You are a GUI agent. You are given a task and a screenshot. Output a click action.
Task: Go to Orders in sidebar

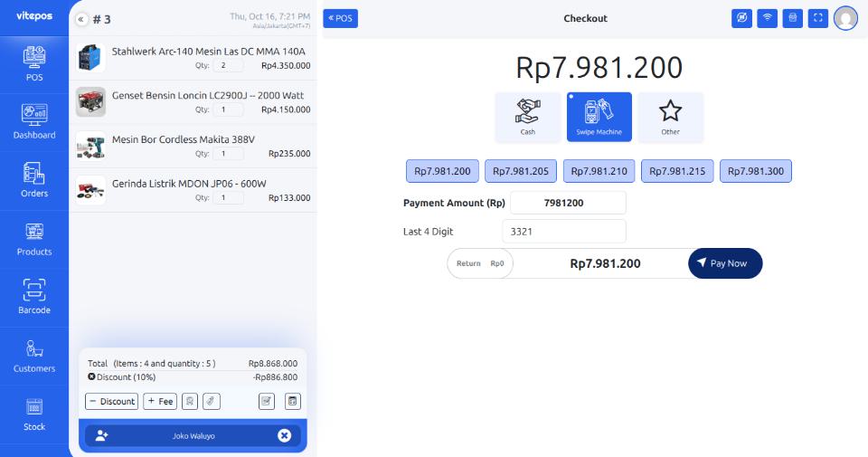click(34, 181)
